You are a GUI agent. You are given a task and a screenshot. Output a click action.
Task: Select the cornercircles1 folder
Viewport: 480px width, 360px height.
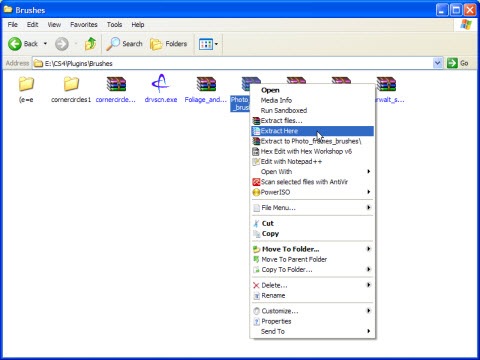[71, 90]
